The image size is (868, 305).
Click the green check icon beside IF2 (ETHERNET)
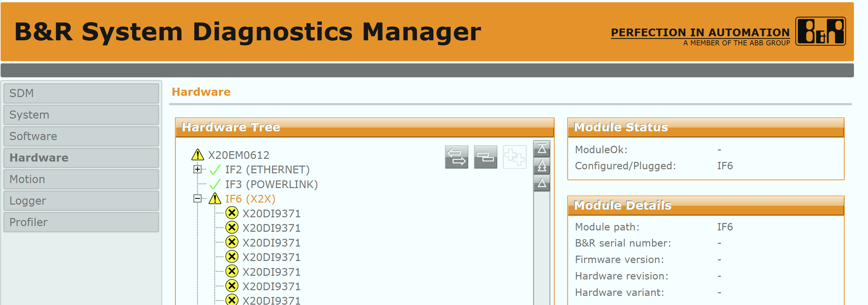point(215,170)
